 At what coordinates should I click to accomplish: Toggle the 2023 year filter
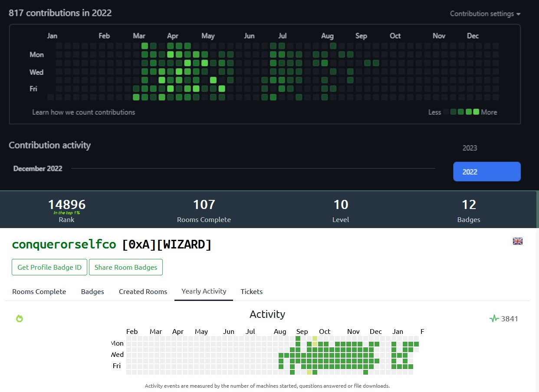(470, 148)
